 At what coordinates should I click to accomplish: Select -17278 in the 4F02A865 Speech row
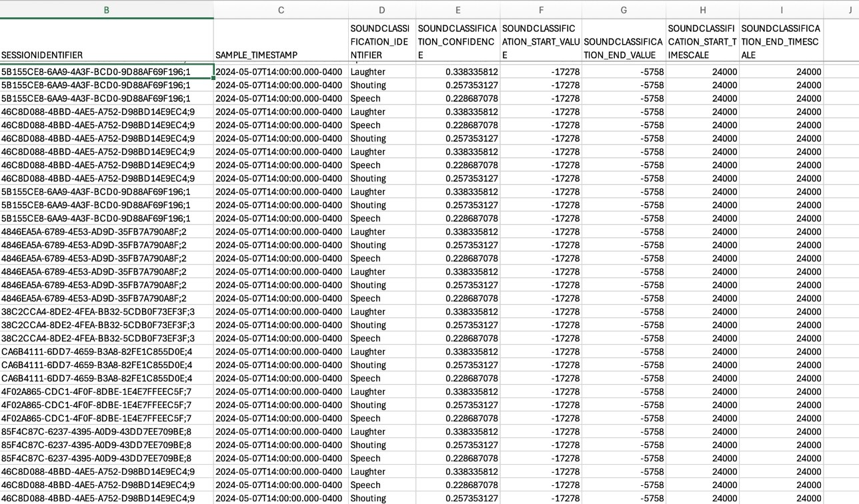pyautogui.click(x=541, y=418)
